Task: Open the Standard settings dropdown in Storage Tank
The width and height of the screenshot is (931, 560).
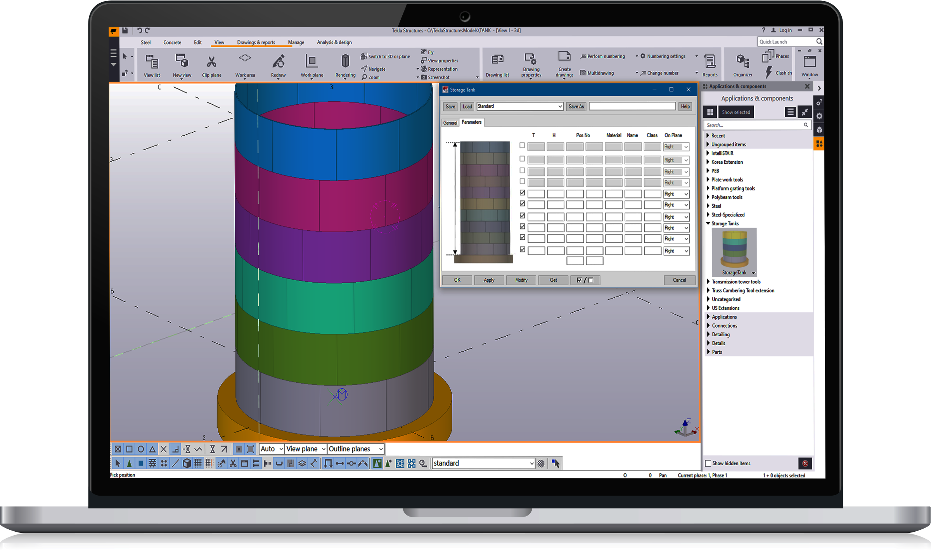Action: (x=520, y=106)
